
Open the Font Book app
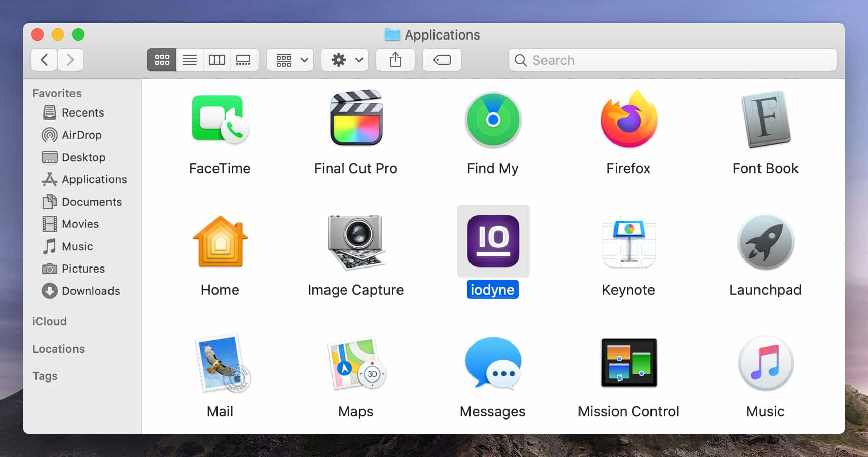(766, 120)
